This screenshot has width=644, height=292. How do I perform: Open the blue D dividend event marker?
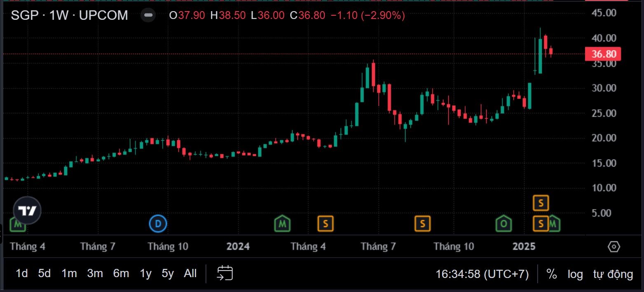tap(157, 224)
